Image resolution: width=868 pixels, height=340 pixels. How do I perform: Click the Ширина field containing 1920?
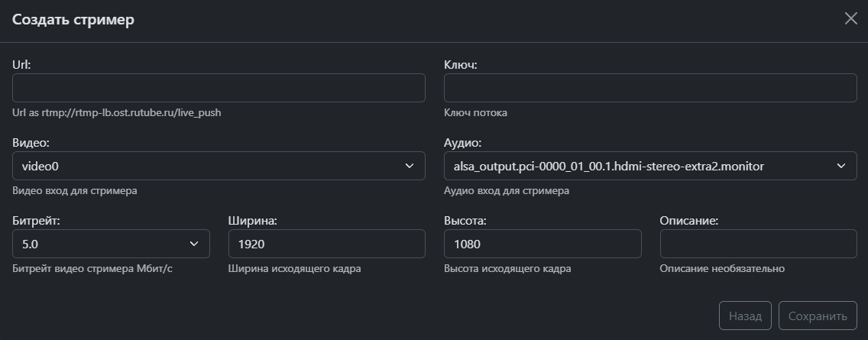326,244
